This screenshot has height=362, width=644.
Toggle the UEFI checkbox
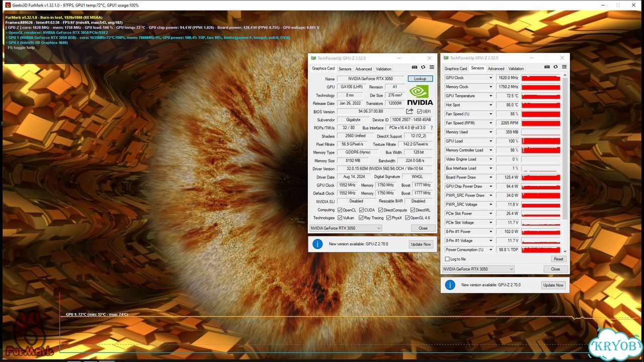click(x=420, y=112)
